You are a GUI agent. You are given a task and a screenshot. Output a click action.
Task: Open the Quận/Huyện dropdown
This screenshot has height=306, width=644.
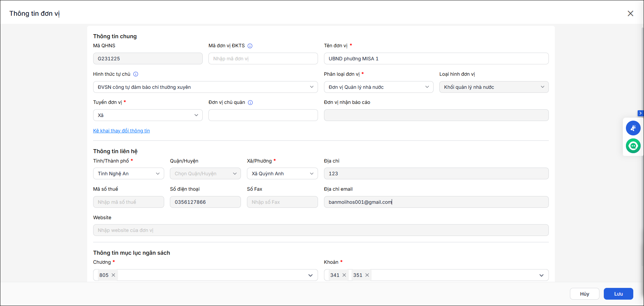pos(205,174)
